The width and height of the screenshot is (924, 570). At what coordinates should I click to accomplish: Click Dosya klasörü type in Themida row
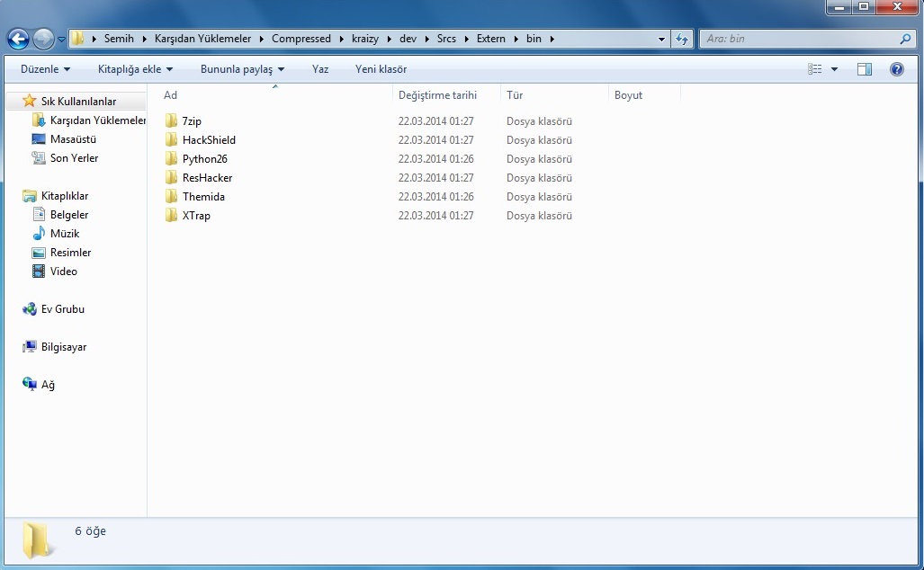point(539,197)
